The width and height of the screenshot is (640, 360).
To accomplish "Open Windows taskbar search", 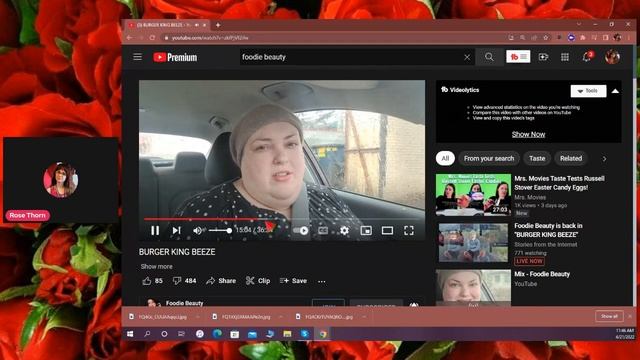I will [x=147, y=334].
